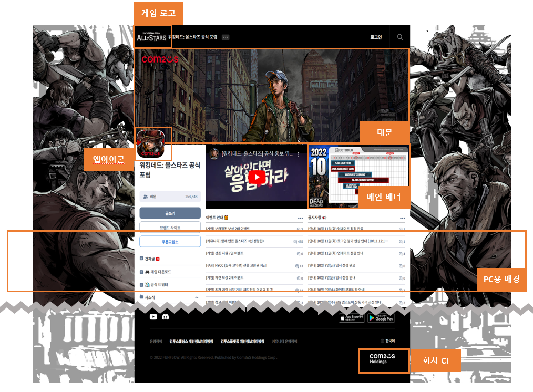
Task: Open post '[게임] 파견 보상 2배 이벤트'
Action: tap(224, 277)
